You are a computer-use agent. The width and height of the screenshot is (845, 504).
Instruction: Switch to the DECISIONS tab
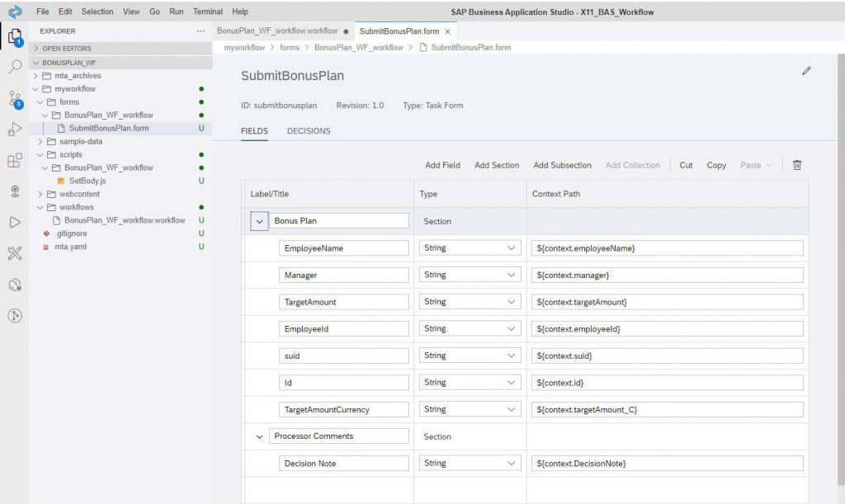309,131
